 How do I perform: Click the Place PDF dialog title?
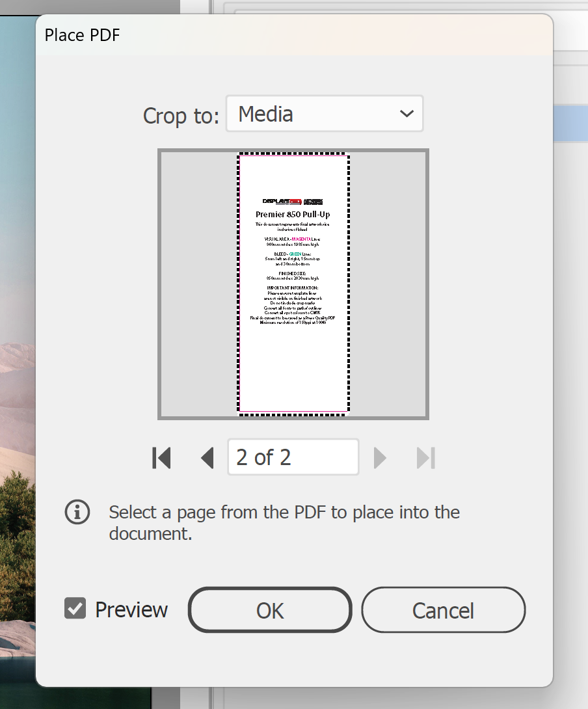pos(83,35)
